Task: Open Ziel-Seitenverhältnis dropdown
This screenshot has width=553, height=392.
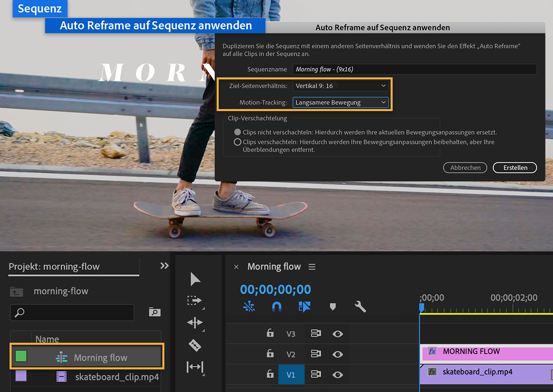Action: pos(340,85)
